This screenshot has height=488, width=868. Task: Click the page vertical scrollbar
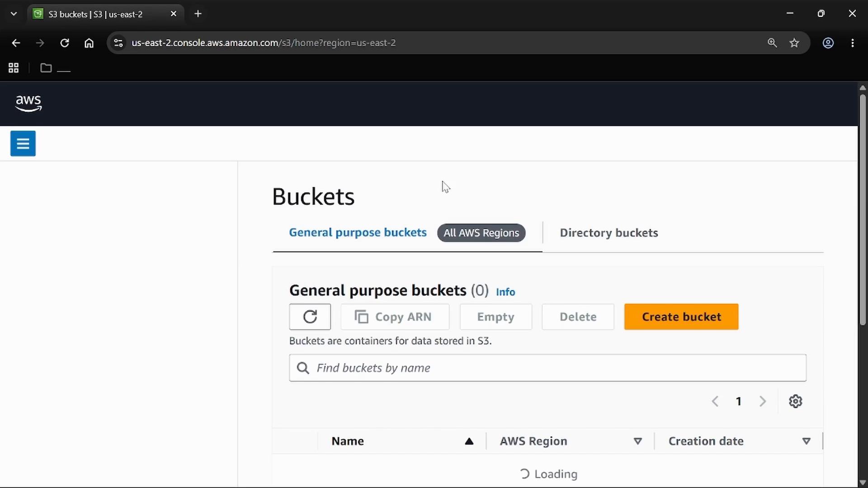(863, 210)
